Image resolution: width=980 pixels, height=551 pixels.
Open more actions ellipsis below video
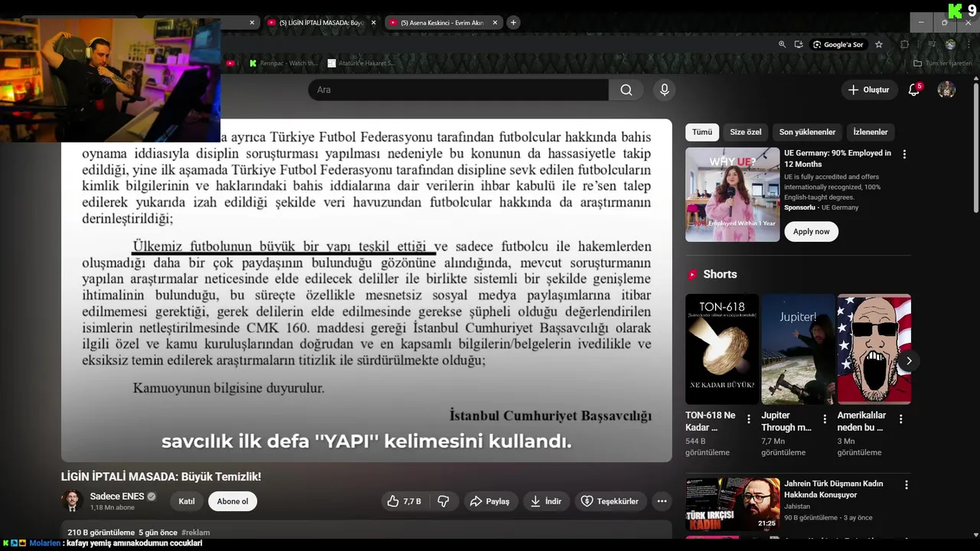point(661,501)
